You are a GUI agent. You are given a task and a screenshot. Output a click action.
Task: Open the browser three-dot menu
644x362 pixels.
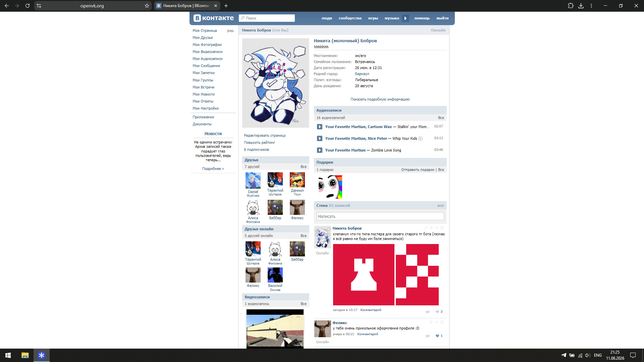591,6
